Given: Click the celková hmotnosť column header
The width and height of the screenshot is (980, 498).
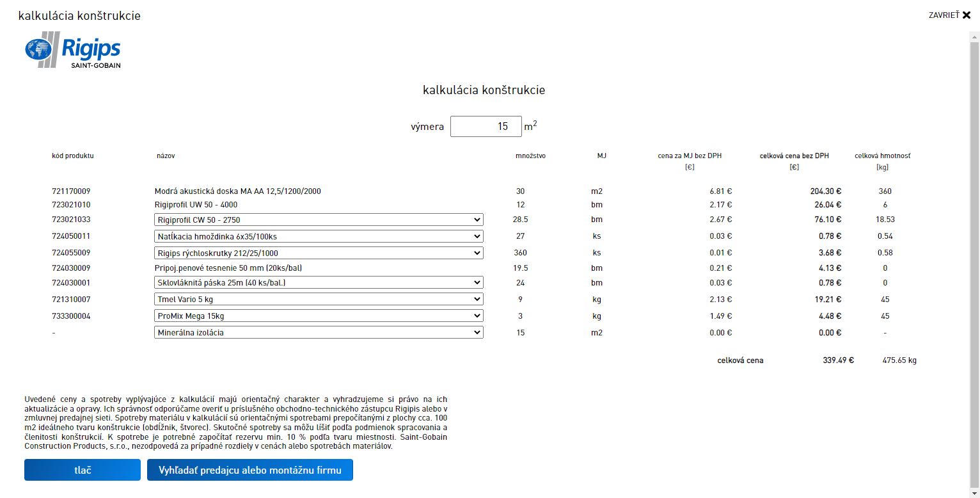Looking at the screenshot, I should 882,156.
